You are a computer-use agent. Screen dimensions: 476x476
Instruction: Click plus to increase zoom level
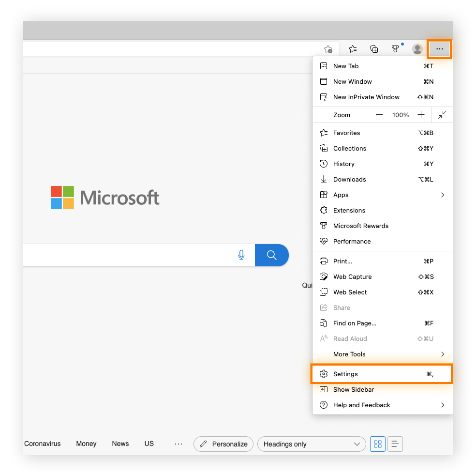pyautogui.click(x=421, y=115)
